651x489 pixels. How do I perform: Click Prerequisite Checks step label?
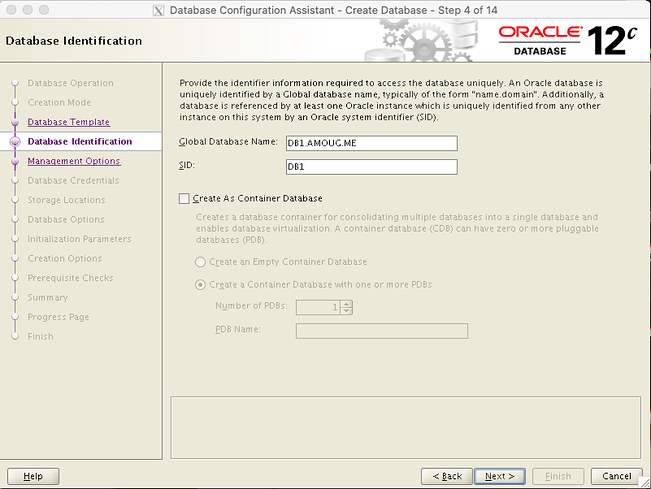pyautogui.click(x=70, y=278)
